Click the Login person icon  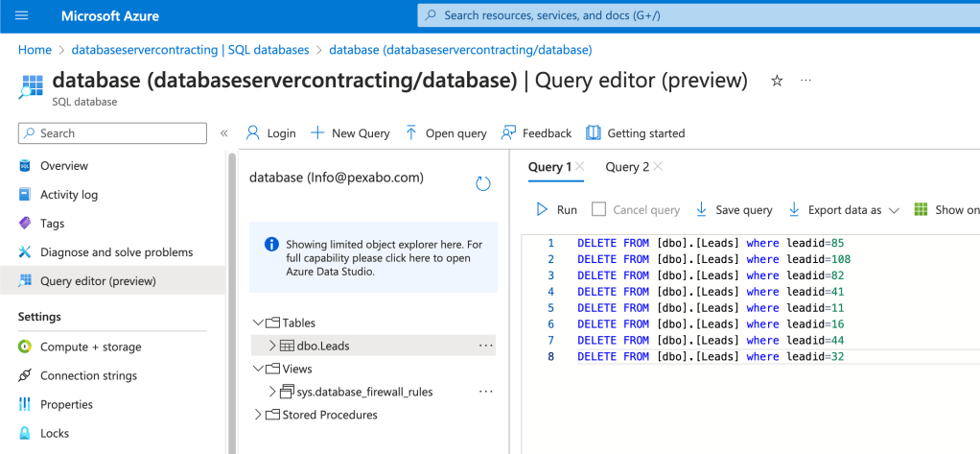tap(253, 132)
